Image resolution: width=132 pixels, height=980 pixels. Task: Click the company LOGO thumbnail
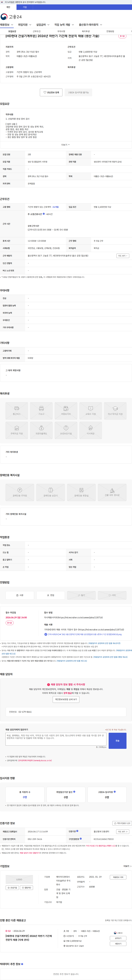tap(19, 880)
